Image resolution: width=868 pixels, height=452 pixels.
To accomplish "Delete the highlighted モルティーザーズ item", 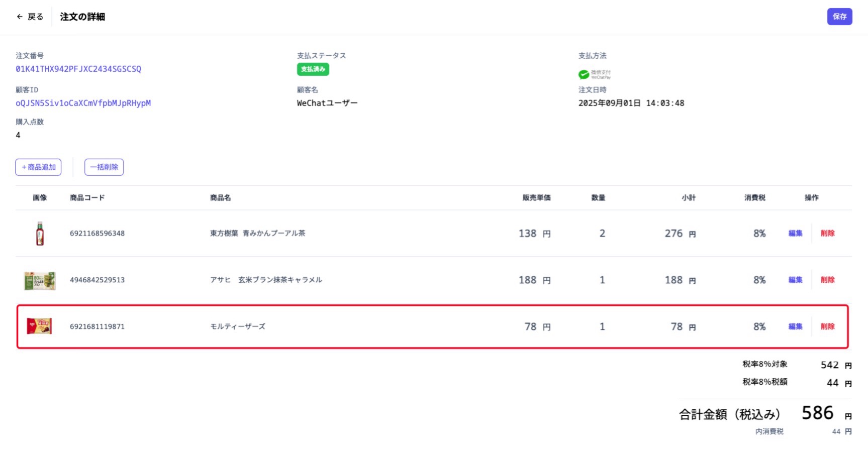I will click(828, 326).
